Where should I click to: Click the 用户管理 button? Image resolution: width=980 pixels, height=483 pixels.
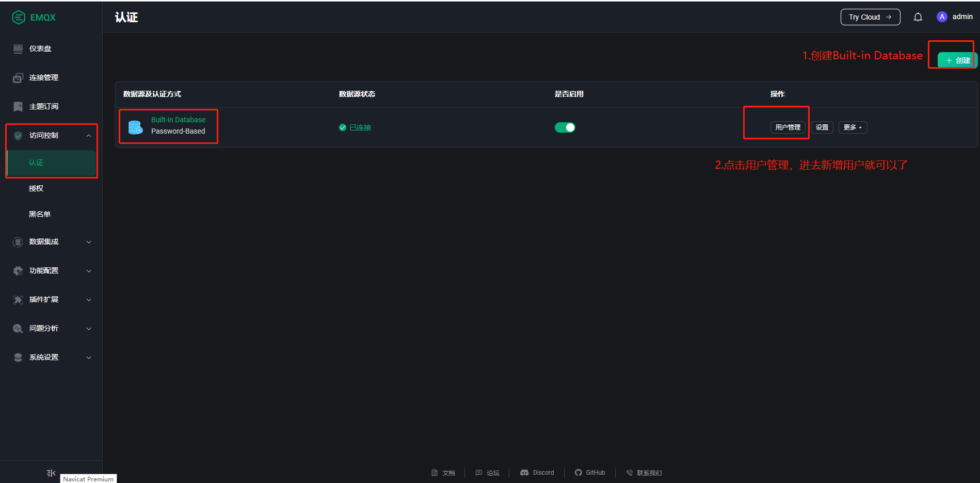coord(788,127)
